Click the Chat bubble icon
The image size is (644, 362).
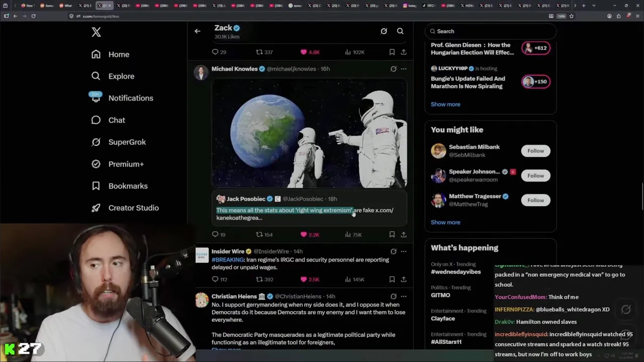96,120
